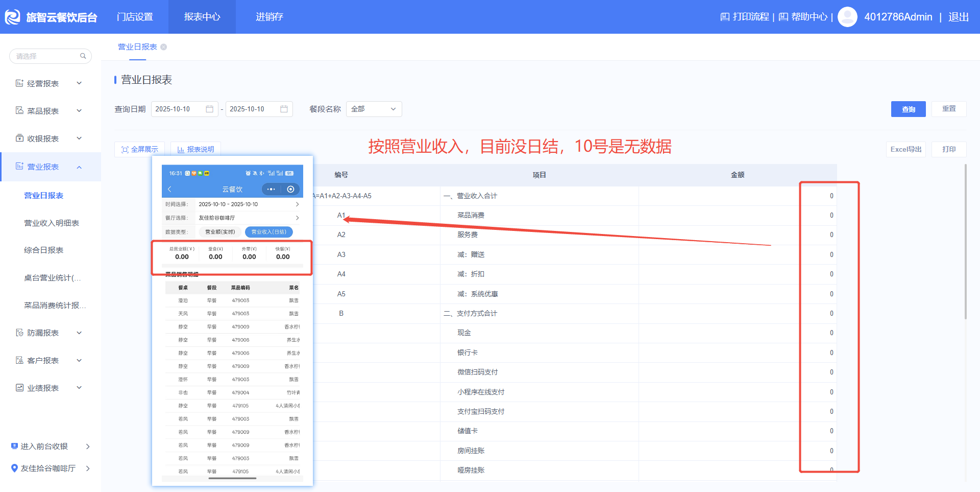980x492 pixels.
Task: Expand the 经营报表 sidebar chevron
Action: click(79, 83)
